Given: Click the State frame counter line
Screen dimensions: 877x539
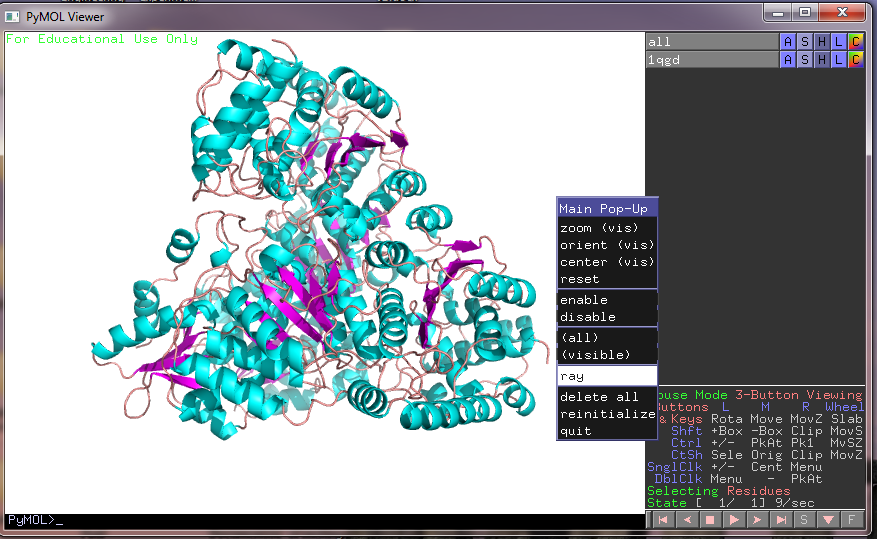Looking at the screenshot, I should (730, 503).
